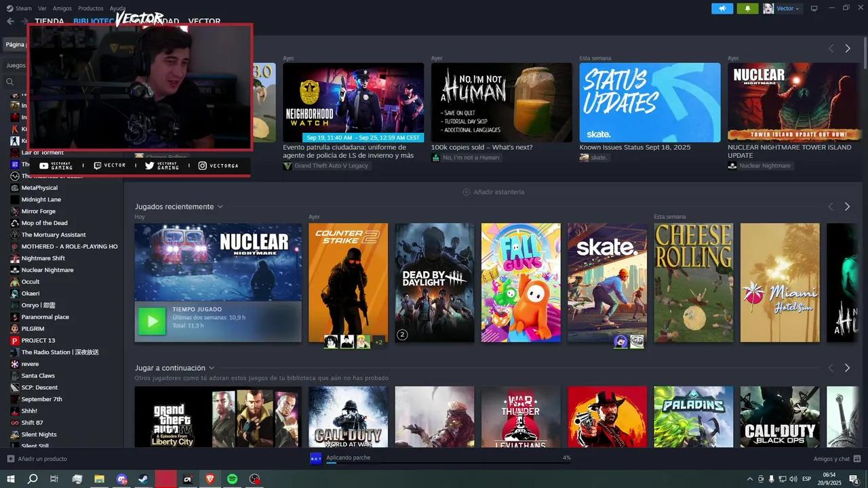Open the Productos menu

[x=91, y=8]
